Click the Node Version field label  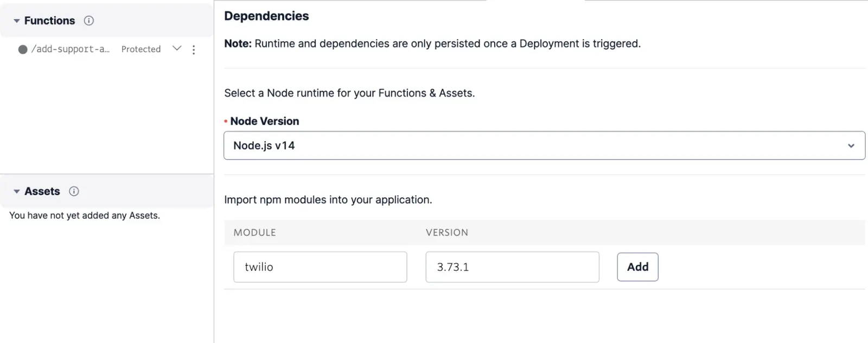tap(264, 121)
